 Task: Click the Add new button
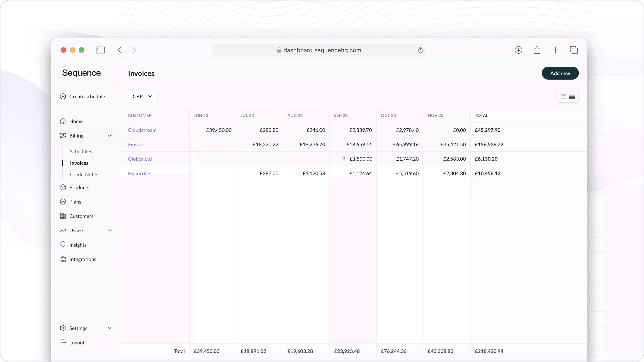[560, 73]
